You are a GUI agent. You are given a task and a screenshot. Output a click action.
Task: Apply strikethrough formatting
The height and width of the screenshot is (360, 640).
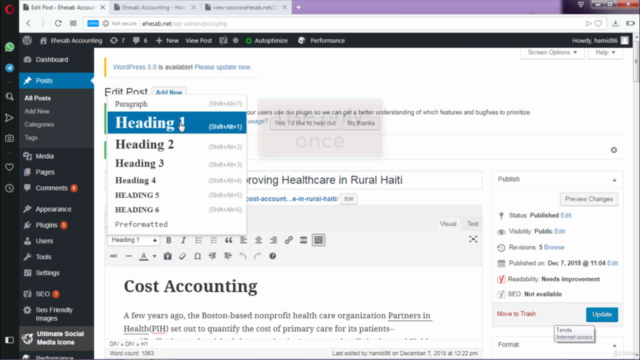coord(113,256)
